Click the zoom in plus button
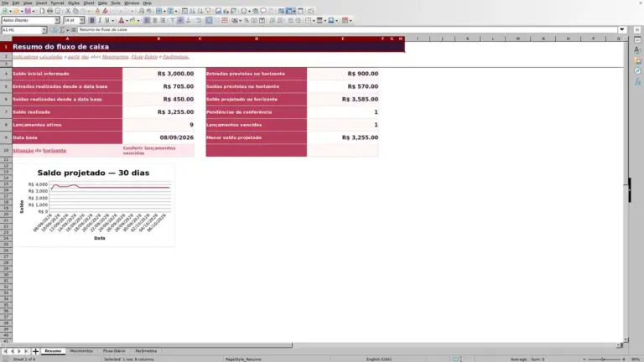 click(x=624, y=359)
